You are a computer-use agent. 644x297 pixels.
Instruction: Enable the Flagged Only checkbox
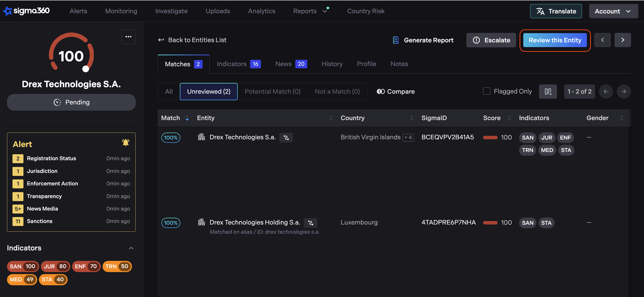click(486, 91)
